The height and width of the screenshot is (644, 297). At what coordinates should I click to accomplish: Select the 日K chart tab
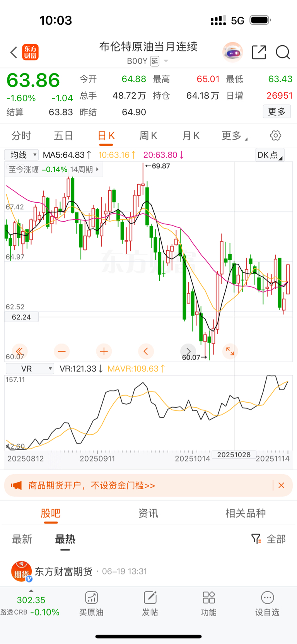tap(106, 136)
